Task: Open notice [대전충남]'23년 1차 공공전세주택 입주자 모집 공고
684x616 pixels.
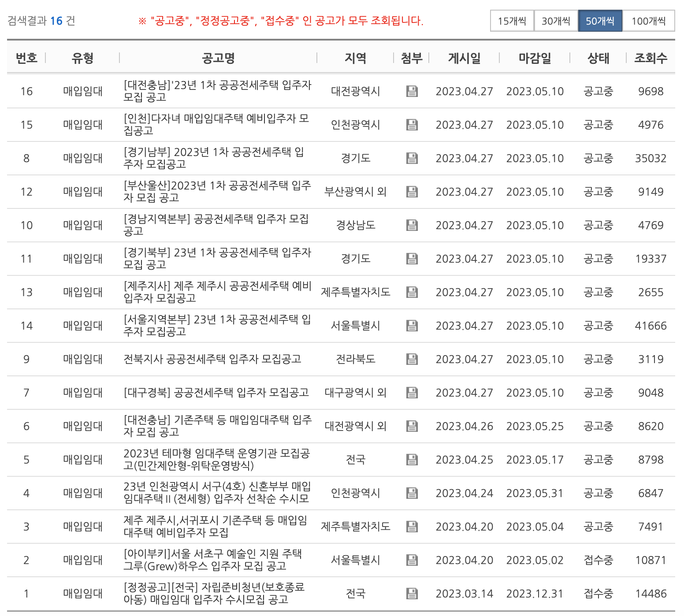Action: [217, 91]
